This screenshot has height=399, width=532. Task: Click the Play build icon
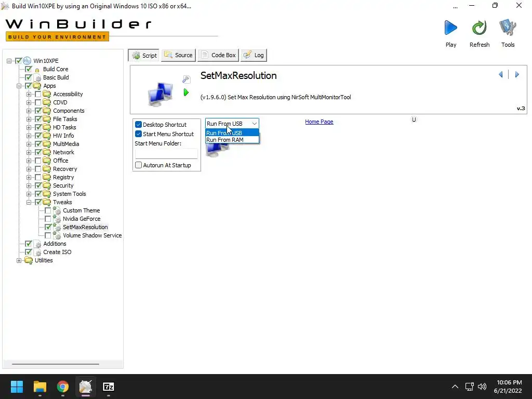click(x=450, y=28)
